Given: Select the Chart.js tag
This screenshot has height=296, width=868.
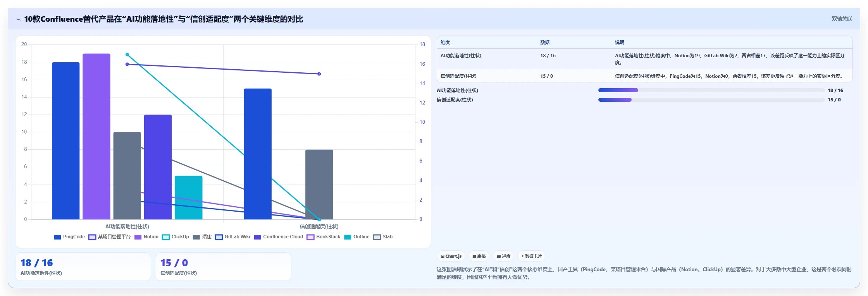Looking at the screenshot, I should (x=451, y=256).
